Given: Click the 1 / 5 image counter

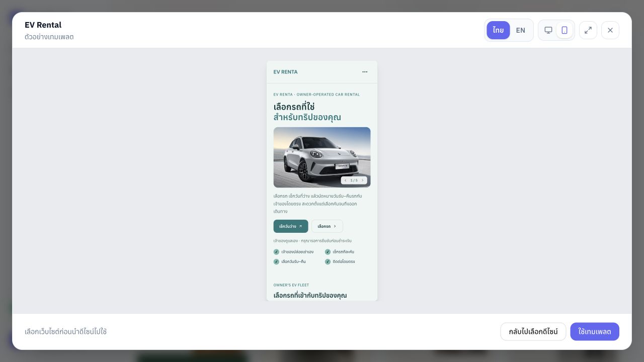Looking at the screenshot, I should click(354, 180).
